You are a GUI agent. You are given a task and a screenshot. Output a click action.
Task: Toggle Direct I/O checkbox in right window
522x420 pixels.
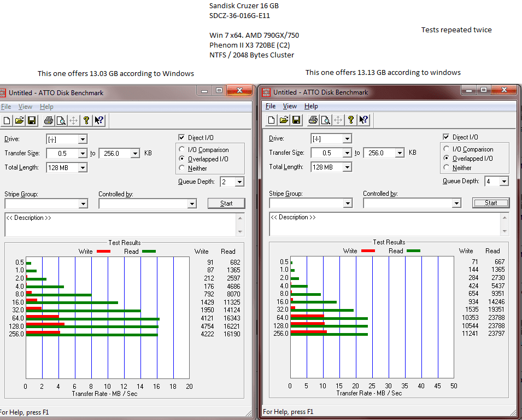click(446, 137)
